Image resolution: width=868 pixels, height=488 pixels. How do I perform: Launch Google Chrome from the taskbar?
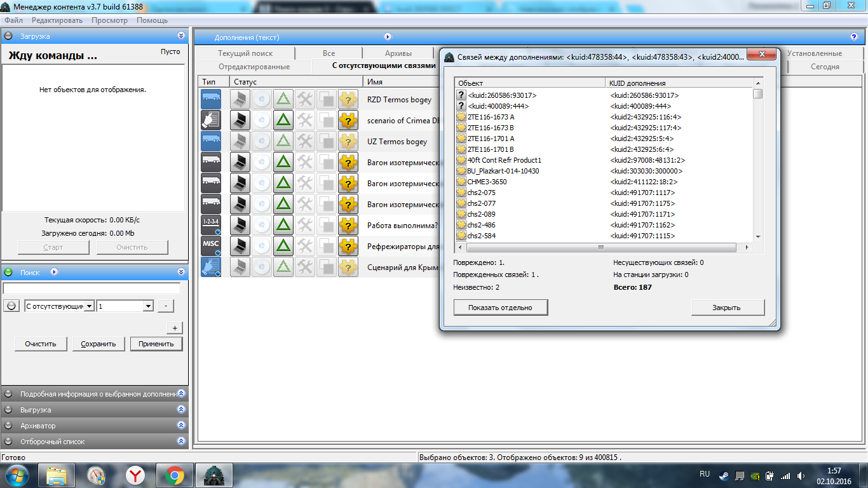coord(175,475)
